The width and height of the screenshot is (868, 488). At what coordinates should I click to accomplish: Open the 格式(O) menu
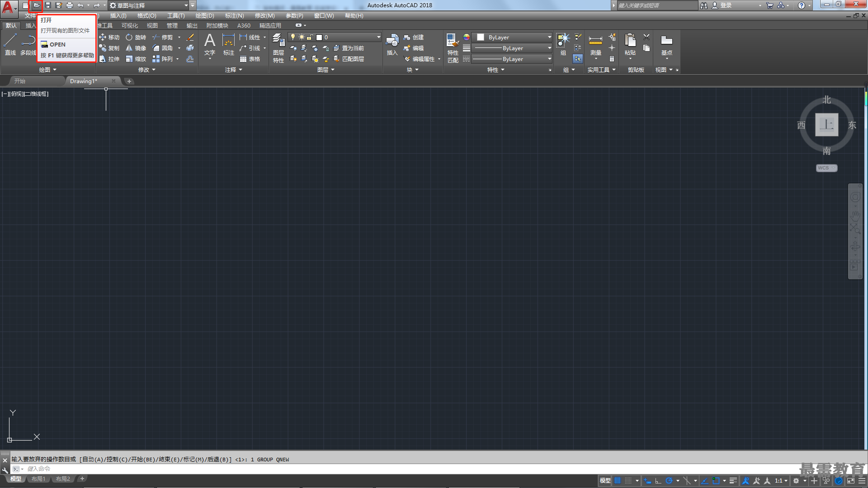coord(146,16)
